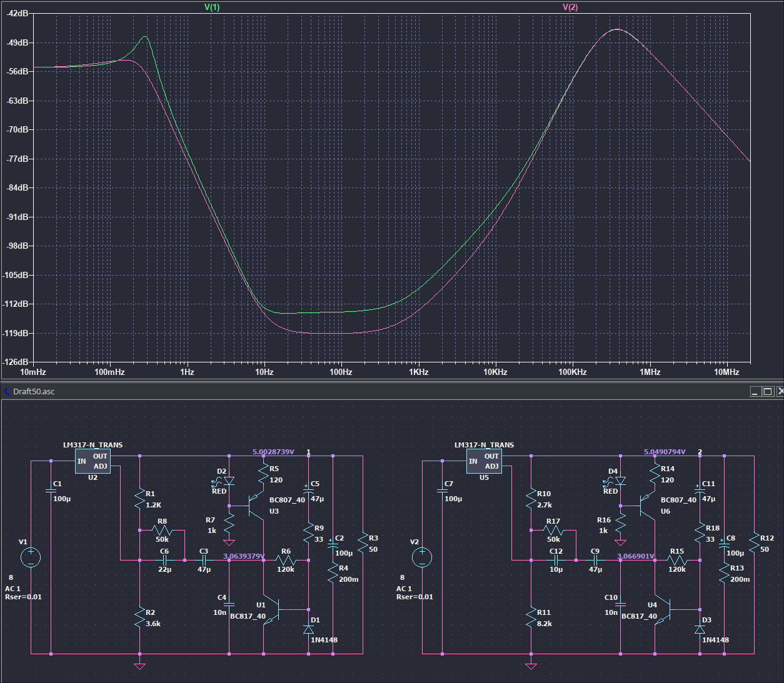Select resistor R14 120 symbol
Screen dimensions: 784x683
[x=655, y=474]
